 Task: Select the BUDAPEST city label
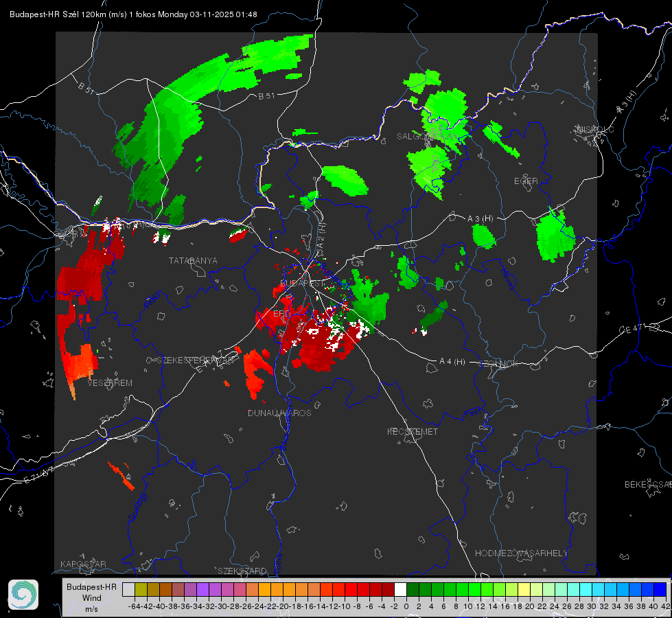pos(302,284)
